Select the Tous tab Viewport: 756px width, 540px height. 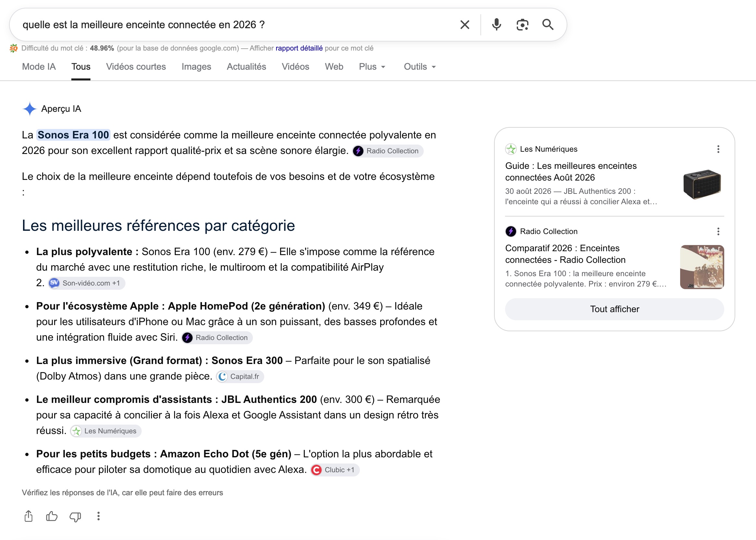(81, 67)
